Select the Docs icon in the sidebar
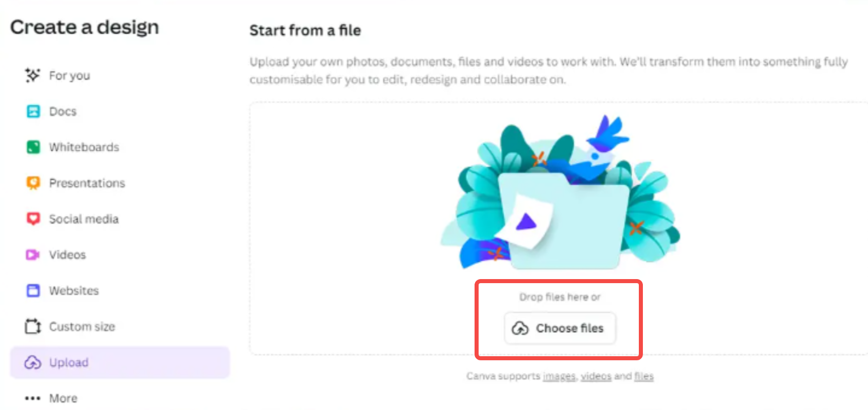The image size is (868, 410). [32, 111]
